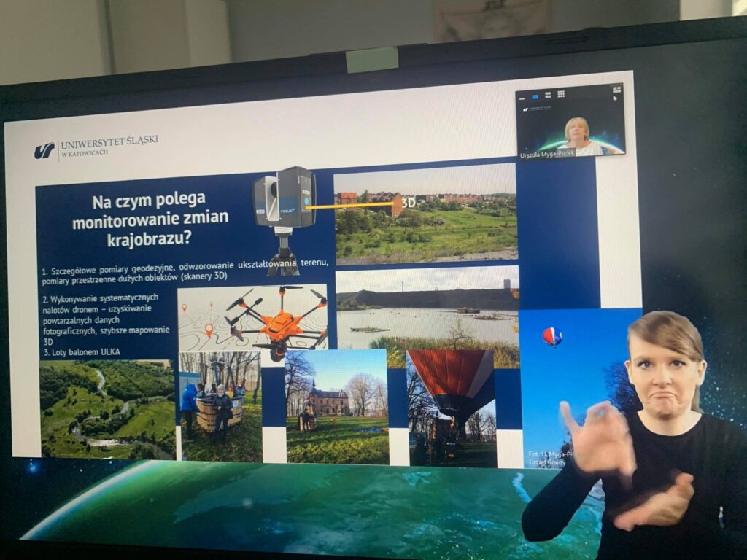Click the side-by-side layout icon in video panel

pos(617,89)
